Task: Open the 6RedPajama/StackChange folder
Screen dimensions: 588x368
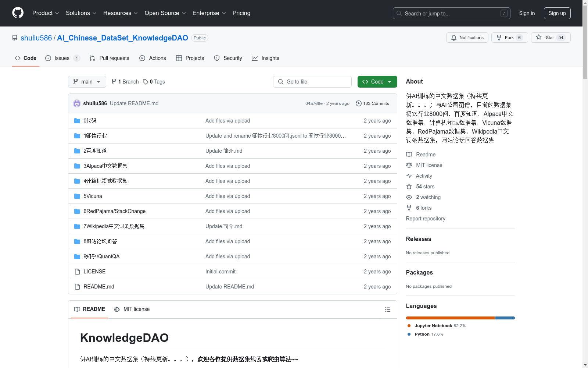Action: coord(114,211)
